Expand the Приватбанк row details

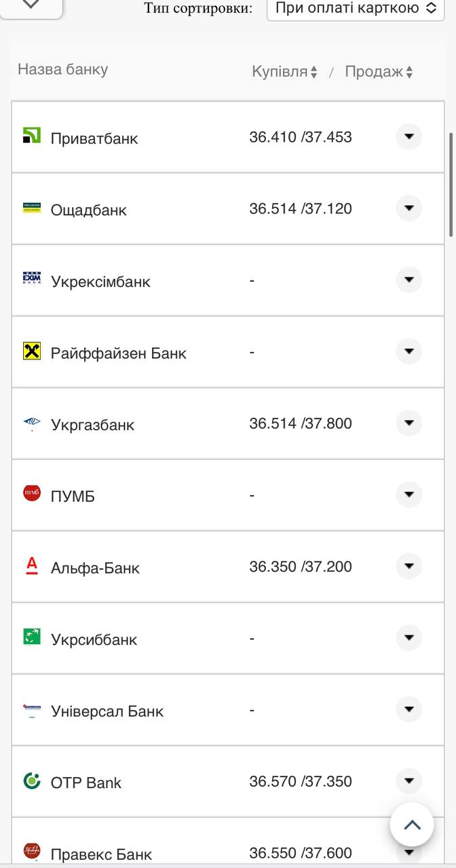click(x=408, y=136)
